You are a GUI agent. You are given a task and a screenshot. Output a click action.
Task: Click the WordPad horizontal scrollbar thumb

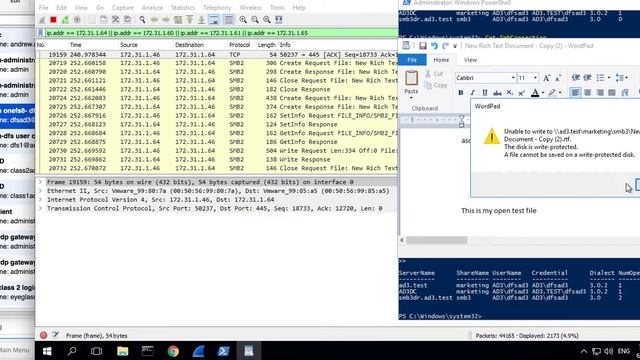tap(437, 240)
